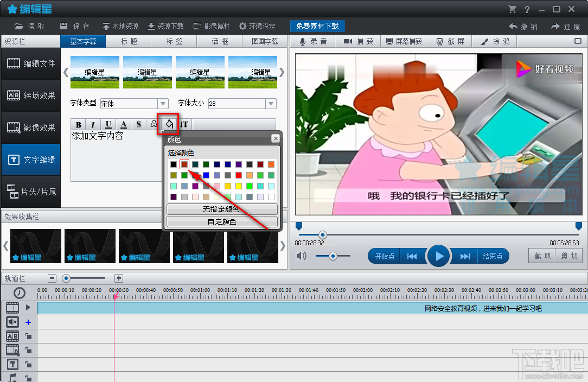This screenshot has height=382, width=588.
Task: Mute the preview with the speaker icon
Action: (301, 256)
